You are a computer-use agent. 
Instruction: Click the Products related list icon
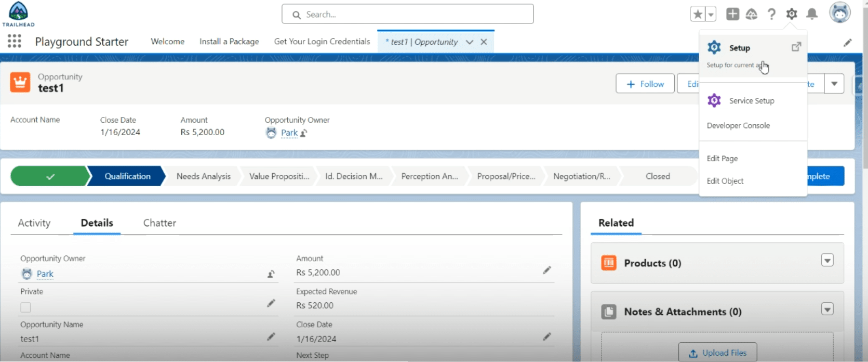pos(609,263)
